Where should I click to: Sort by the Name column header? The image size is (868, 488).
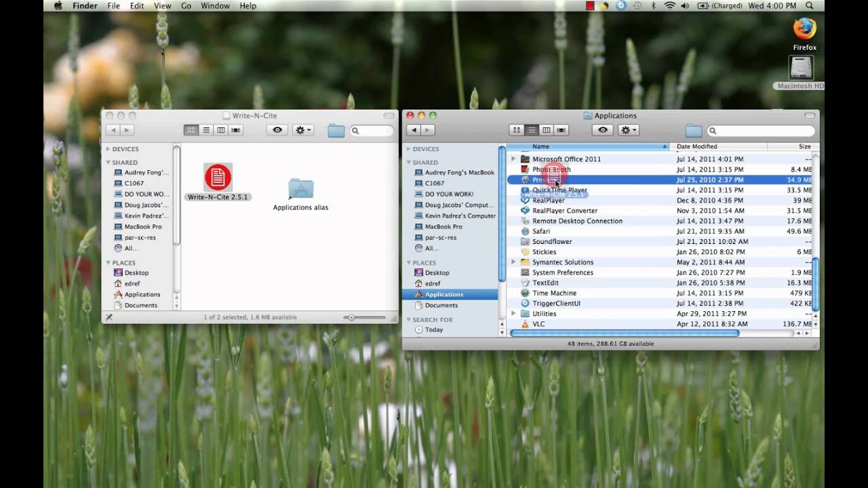587,146
